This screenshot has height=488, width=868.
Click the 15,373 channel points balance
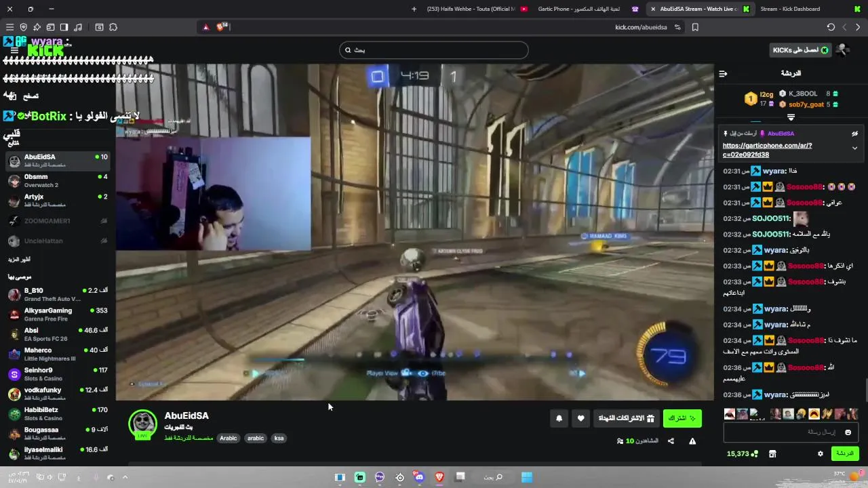(743, 453)
